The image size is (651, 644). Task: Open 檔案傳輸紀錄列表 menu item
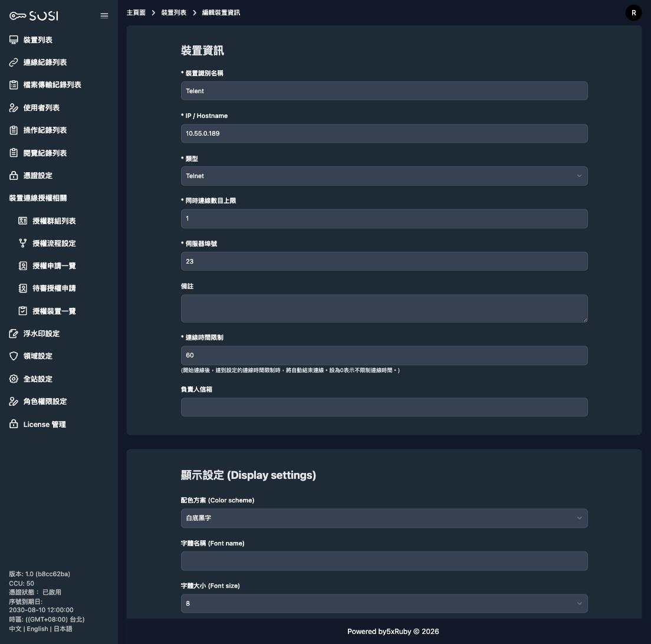point(52,85)
